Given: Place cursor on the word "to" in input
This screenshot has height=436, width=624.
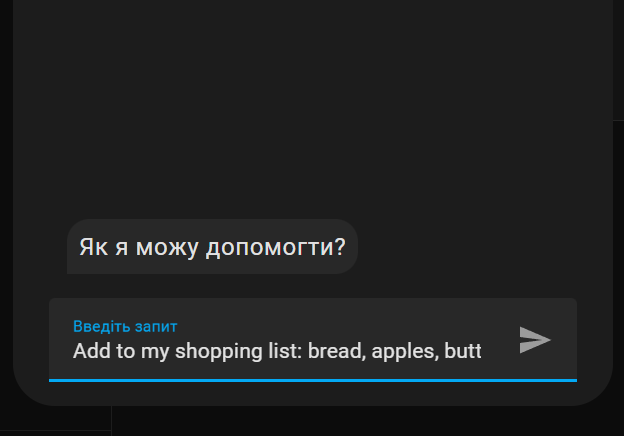Looking at the screenshot, I should click(125, 351).
